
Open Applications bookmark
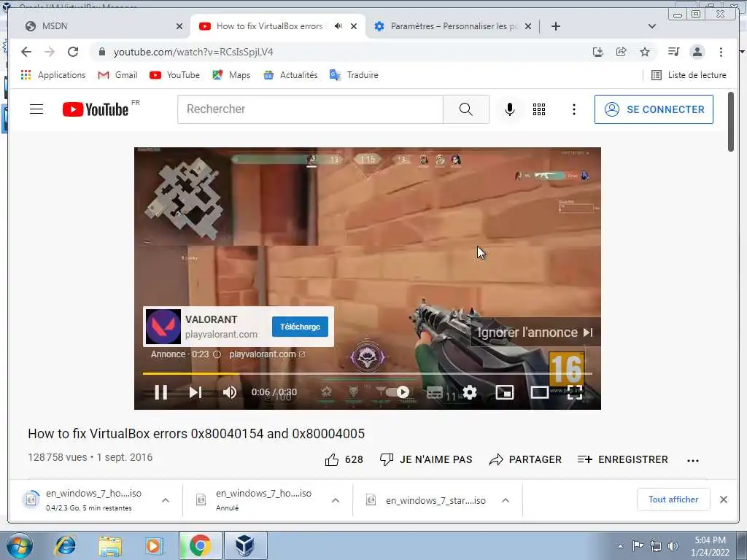(53, 75)
